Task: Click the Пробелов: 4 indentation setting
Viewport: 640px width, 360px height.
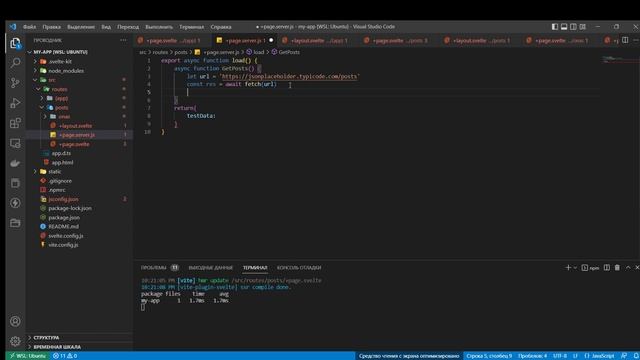Action: point(532,356)
